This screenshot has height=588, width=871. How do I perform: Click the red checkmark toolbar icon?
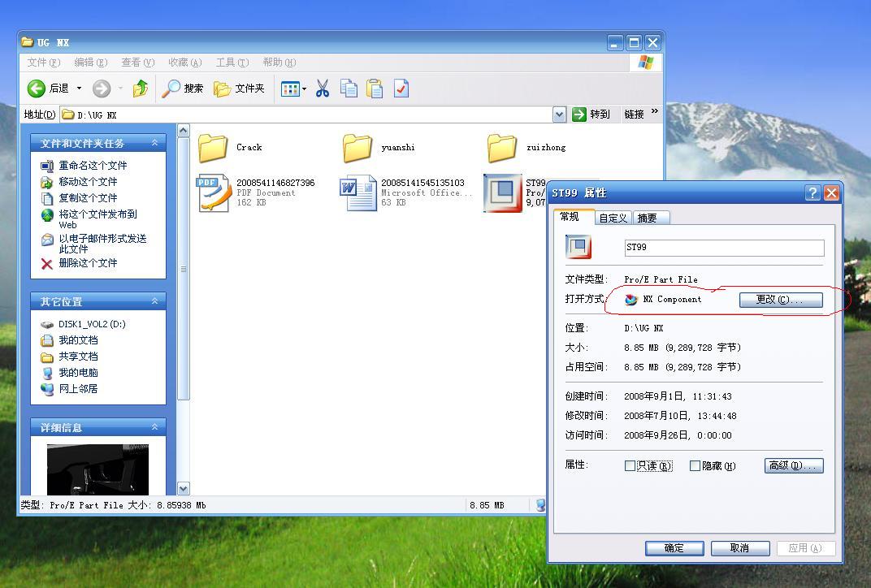pyautogui.click(x=401, y=89)
